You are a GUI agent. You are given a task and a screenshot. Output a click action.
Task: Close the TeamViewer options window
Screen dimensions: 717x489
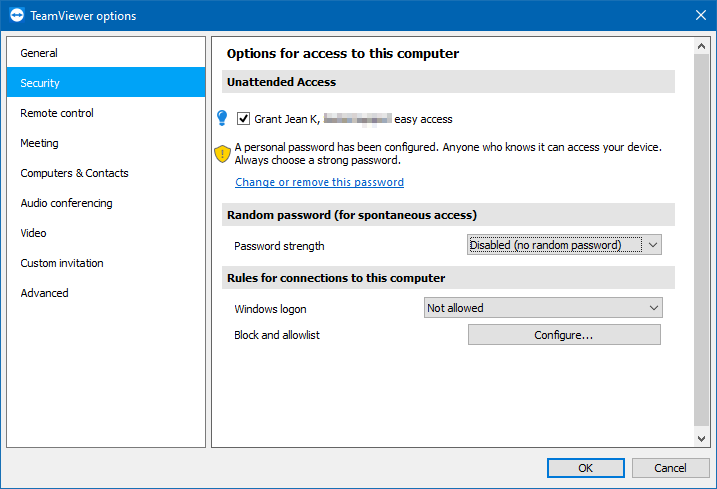pos(701,15)
